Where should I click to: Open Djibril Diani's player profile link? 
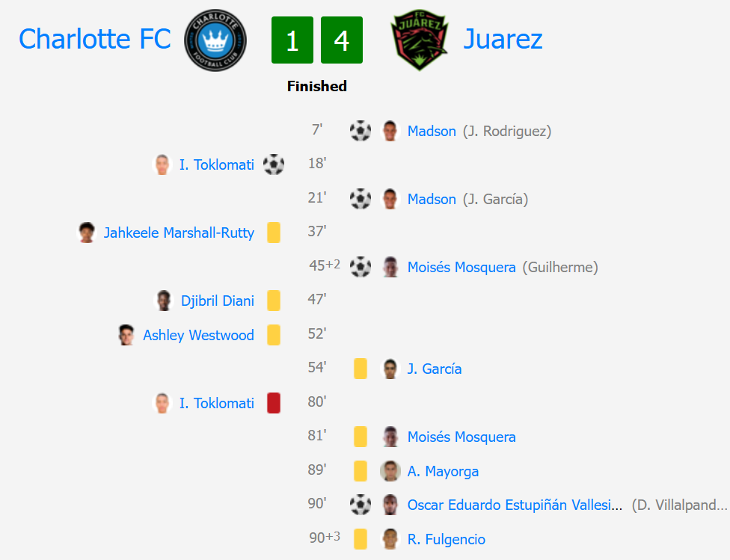[217, 301]
